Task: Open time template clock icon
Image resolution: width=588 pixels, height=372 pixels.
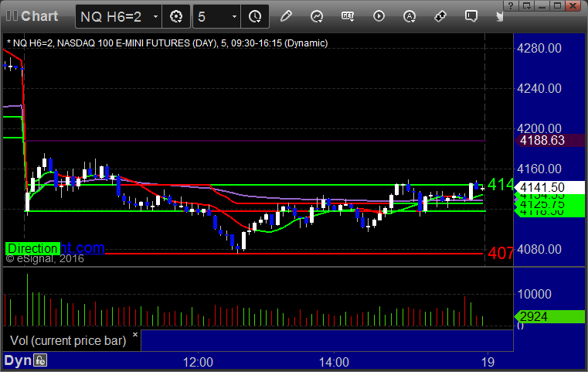Action: (255, 15)
